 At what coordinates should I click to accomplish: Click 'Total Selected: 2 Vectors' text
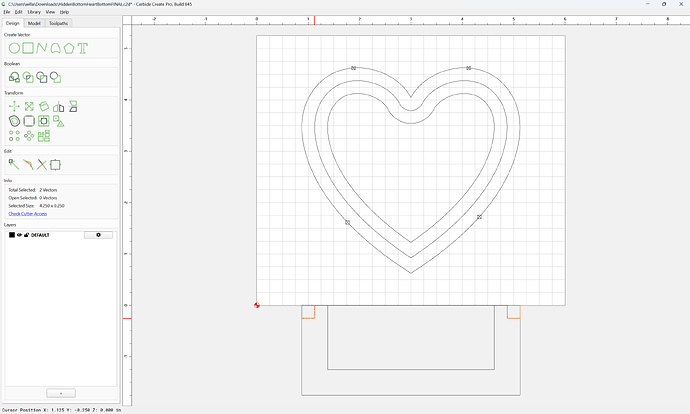pyautogui.click(x=33, y=190)
